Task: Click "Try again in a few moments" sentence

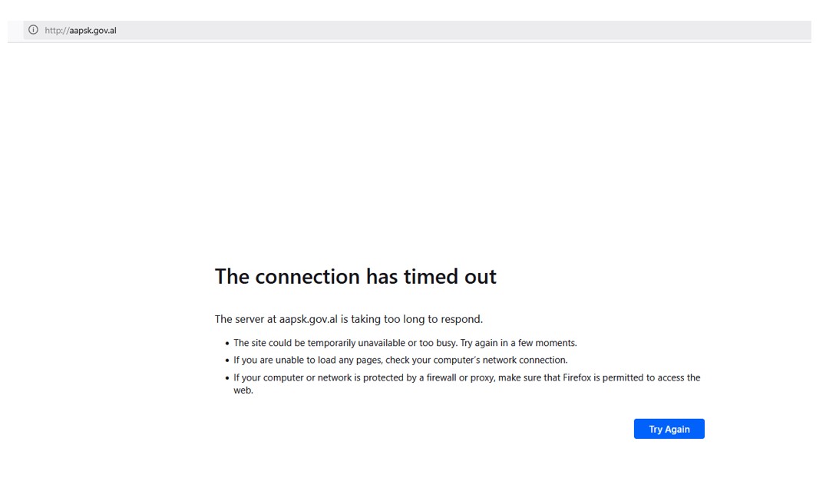Action: (518, 343)
